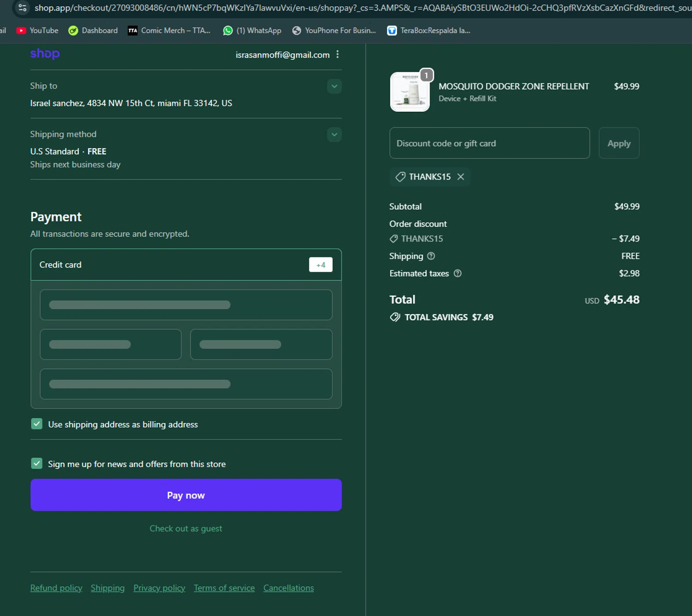Open the Terms of service link
This screenshot has width=692, height=616.
pos(224,588)
